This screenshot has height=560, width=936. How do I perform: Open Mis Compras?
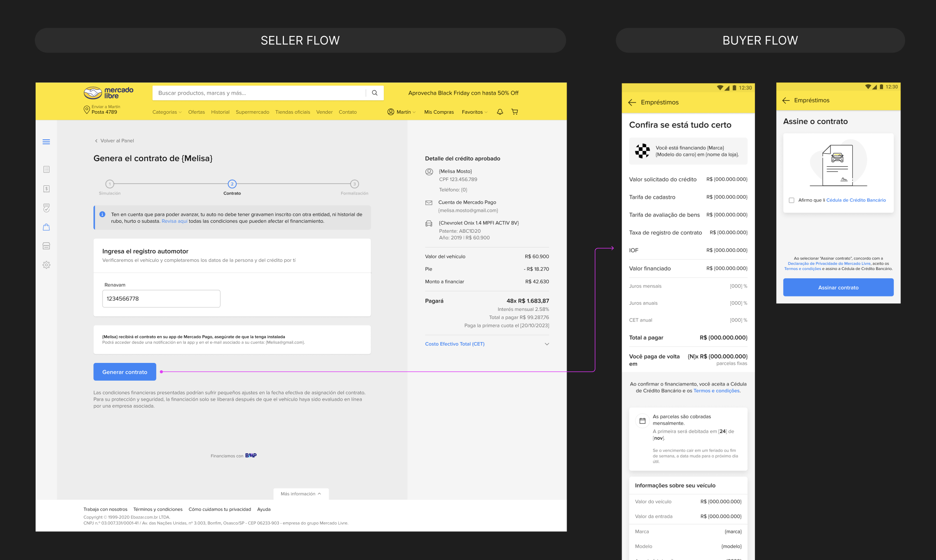point(439,112)
